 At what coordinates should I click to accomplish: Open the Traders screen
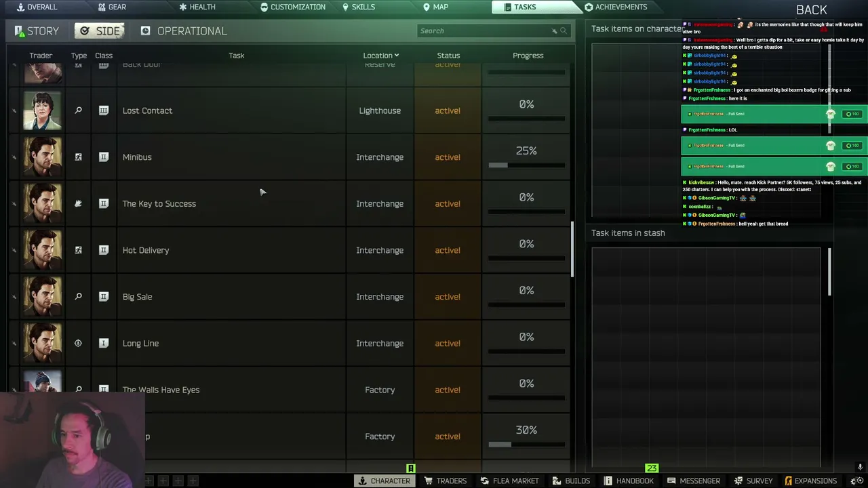[x=445, y=481]
